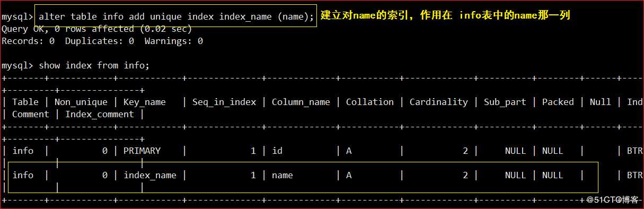Select Cardinality '2' in the index_name row
This screenshot has height=209, width=644.
tap(465, 175)
